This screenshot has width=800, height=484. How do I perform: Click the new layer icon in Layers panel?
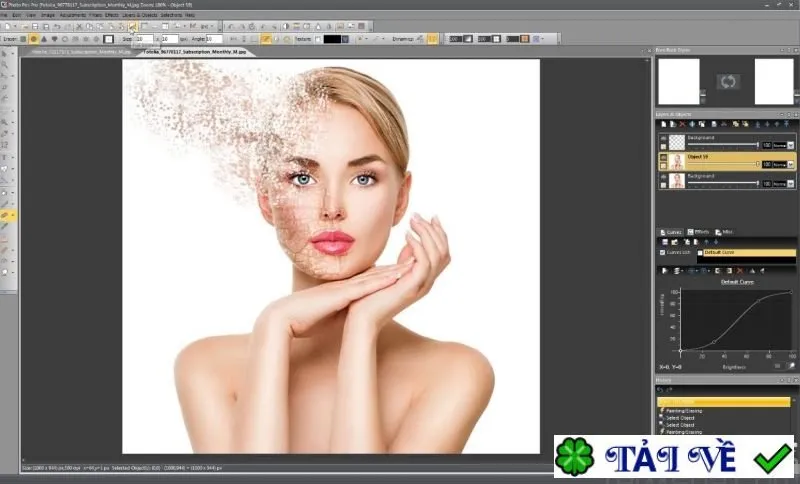[663, 124]
